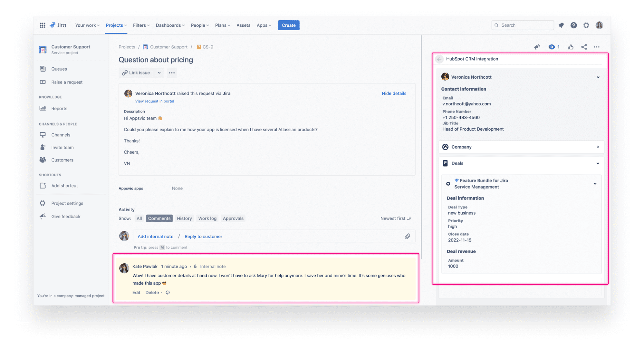This screenshot has height=342, width=644.
Task: Click email v.northcott@yahoo.com
Action: pos(466,104)
